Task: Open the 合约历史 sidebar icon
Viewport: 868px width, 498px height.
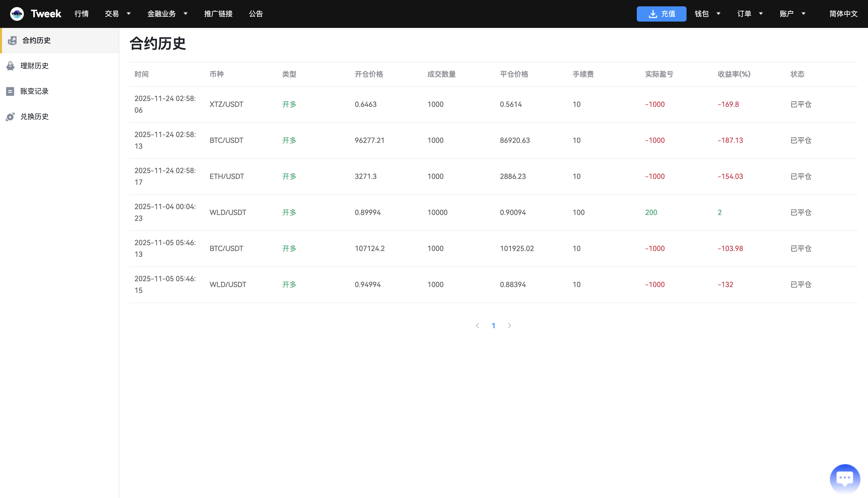Action: coord(12,40)
